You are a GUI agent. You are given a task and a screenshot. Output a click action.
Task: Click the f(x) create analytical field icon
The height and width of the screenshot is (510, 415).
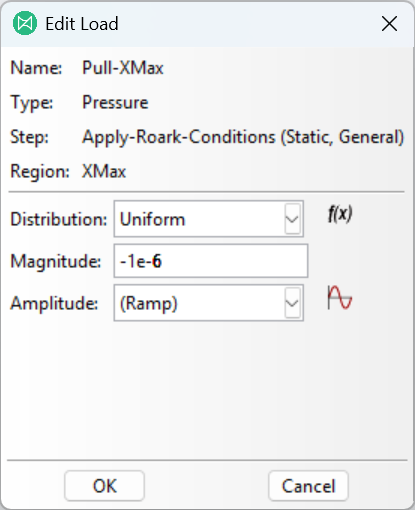[340, 214]
